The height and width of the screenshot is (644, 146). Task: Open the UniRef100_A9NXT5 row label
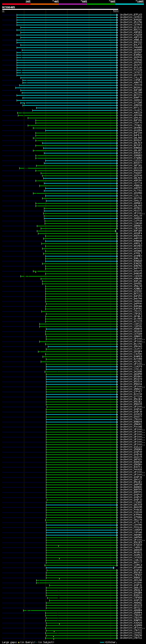tap(131, 82)
